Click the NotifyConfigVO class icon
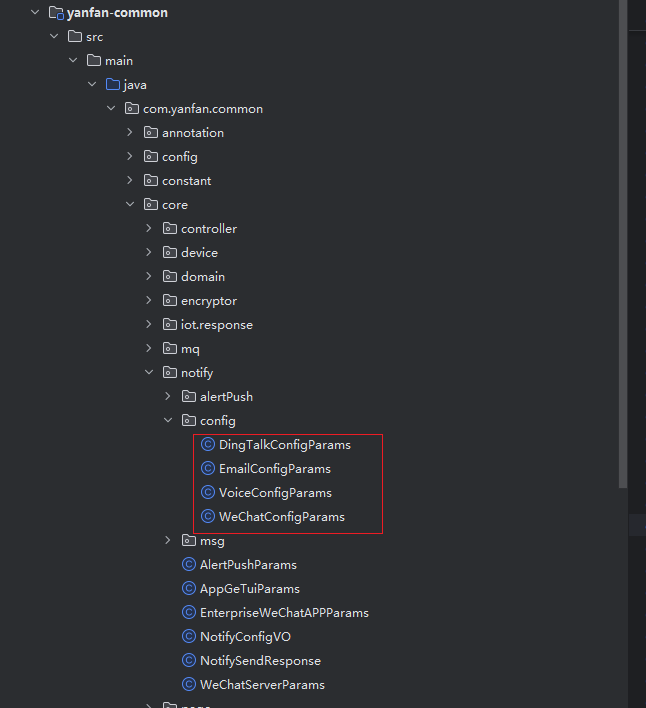Image resolution: width=646 pixels, height=708 pixels. (x=189, y=637)
